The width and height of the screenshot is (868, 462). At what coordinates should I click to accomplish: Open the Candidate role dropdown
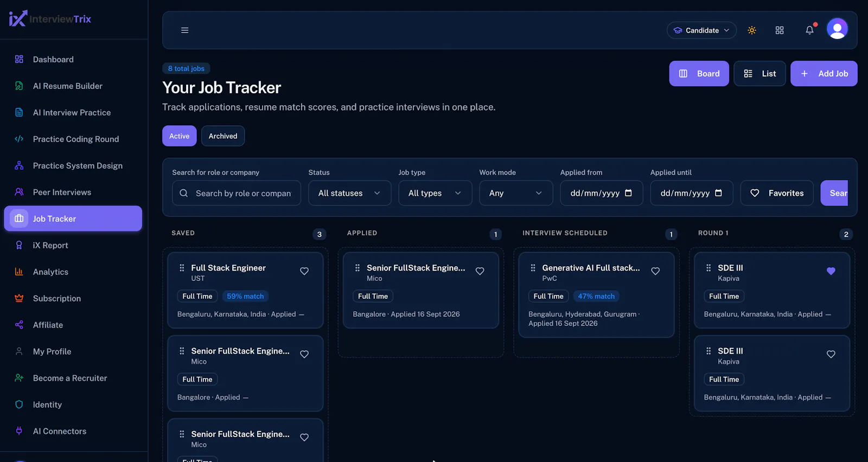701,30
